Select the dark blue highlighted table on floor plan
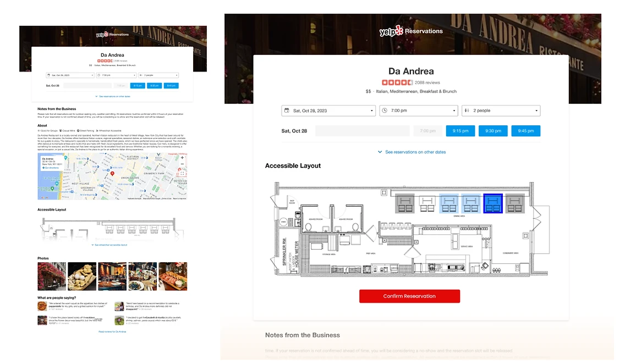Viewport: 625px width, 364px height. (492, 203)
